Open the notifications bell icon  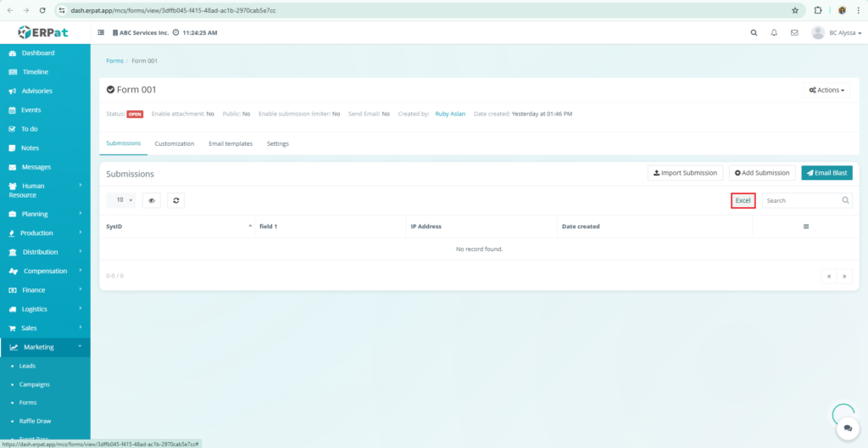point(774,32)
